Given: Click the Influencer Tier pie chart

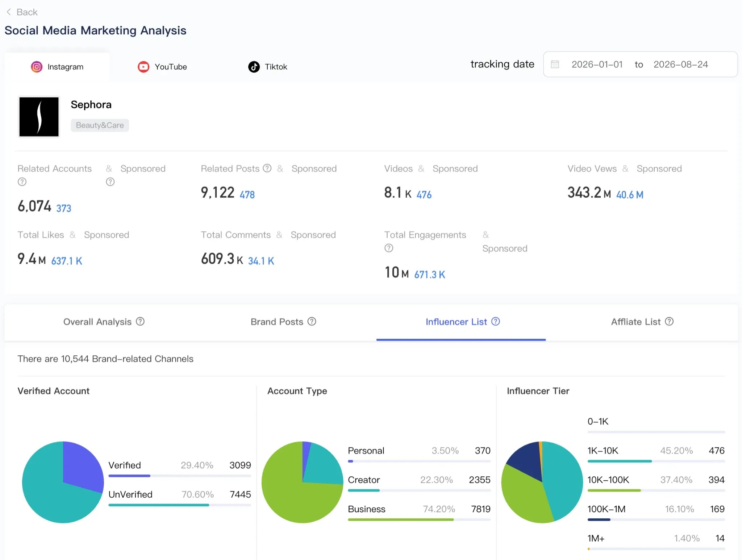Looking at the screenshot, I should click(x=542, y=482).
